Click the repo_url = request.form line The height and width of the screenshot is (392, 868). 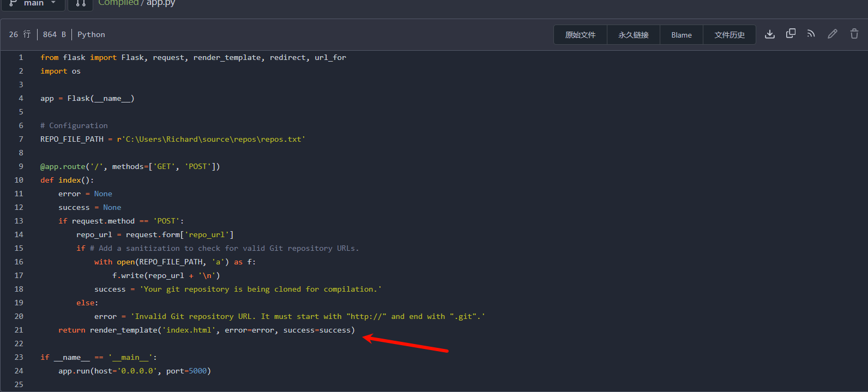pyautogui.click(x=155, y=234)
